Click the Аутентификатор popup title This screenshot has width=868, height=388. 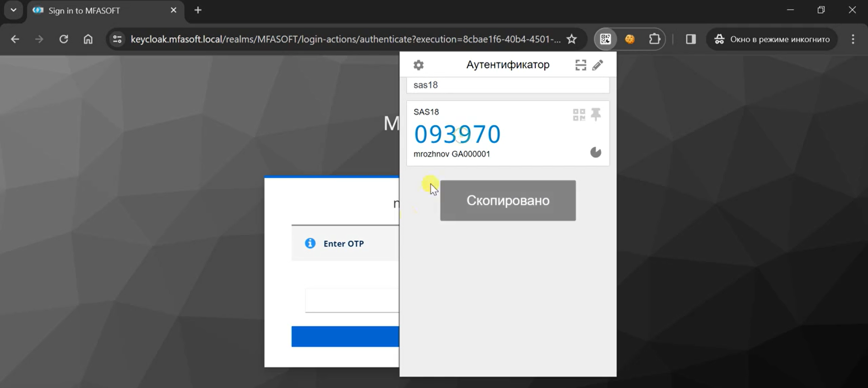(x=508, y=65)
